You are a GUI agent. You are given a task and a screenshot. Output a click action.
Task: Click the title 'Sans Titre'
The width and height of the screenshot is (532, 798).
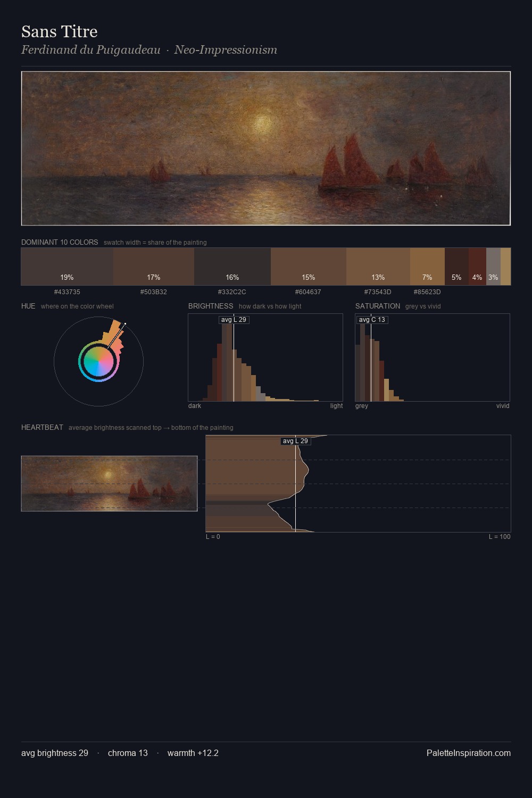[60, 31]
